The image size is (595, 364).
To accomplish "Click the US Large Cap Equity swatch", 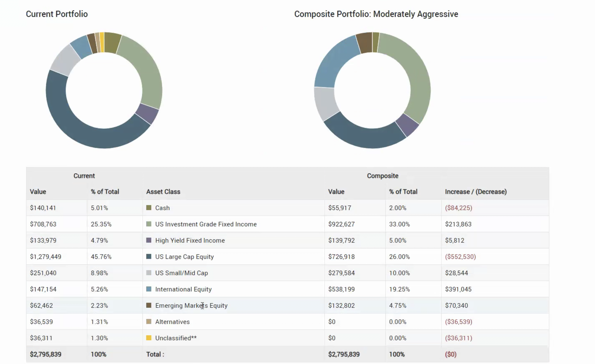I will tap(149, 256).
